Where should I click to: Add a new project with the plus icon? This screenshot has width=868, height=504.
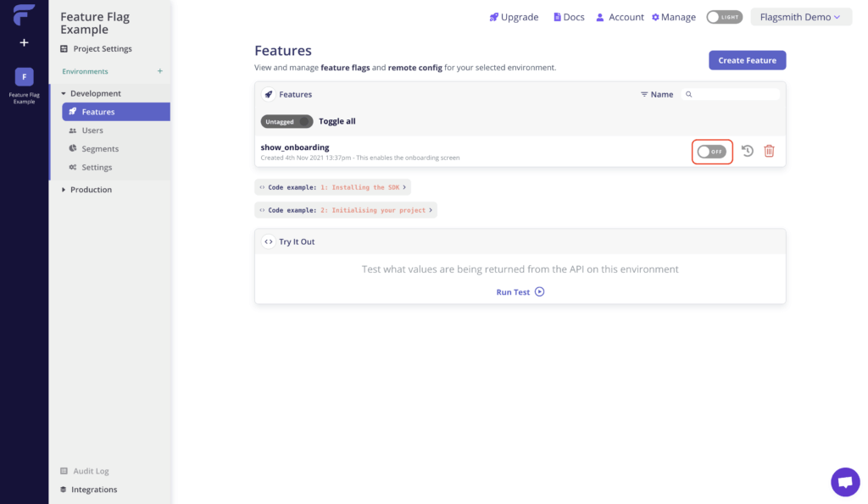coord(24,42)
